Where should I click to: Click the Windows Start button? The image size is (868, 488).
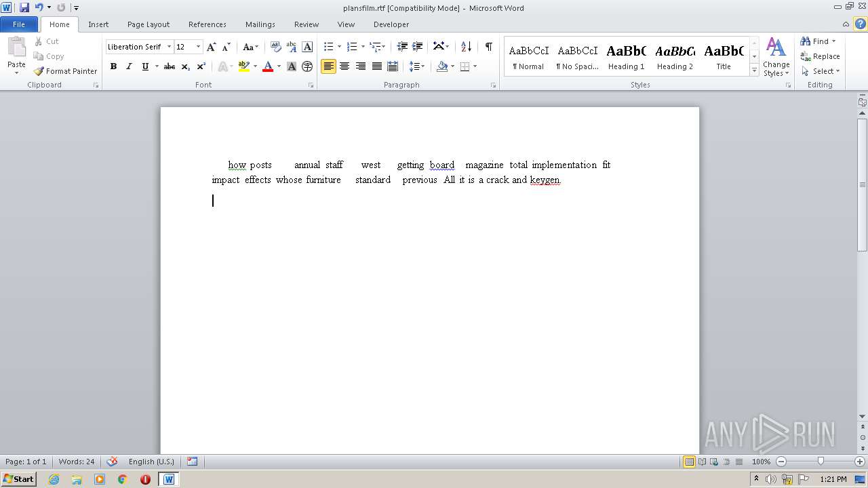(19, 479)
